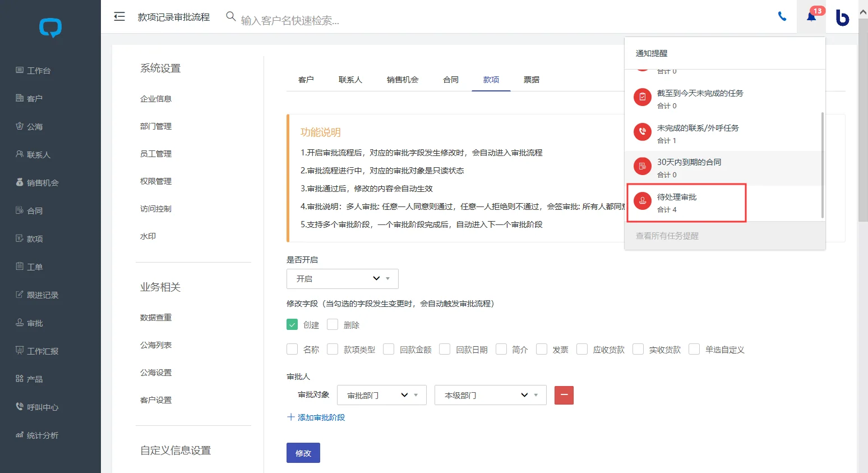Screen dimensions: 868x473
Task: Open the 是否开启 dropdown showing 开启
Action: 343,279
